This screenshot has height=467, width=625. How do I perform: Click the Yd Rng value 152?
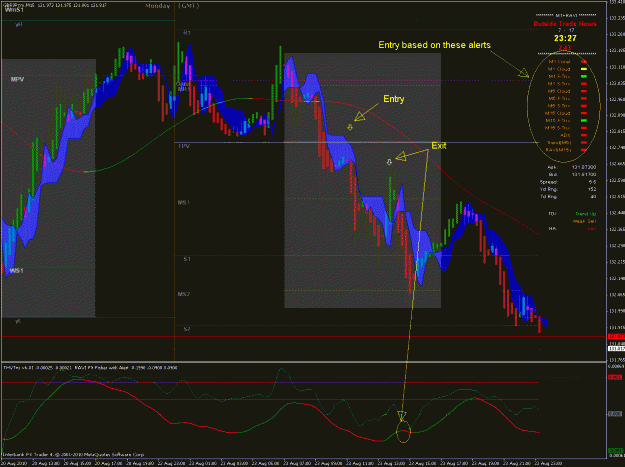[592, 189]
